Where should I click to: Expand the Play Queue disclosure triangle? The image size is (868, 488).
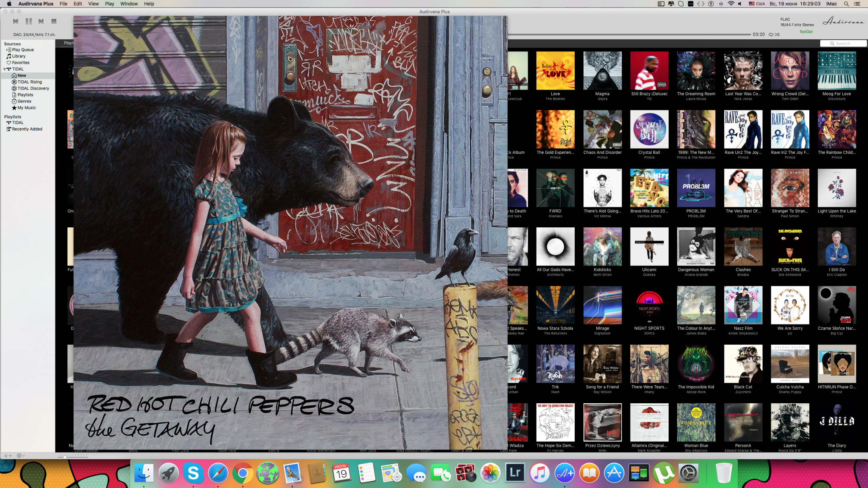[7, 50]
